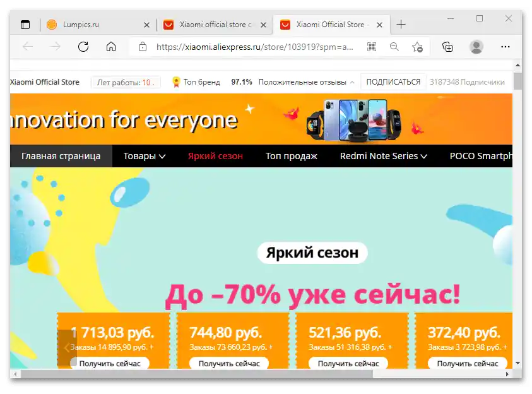Click the vertical scrollbar down arrow

point(517,363)
